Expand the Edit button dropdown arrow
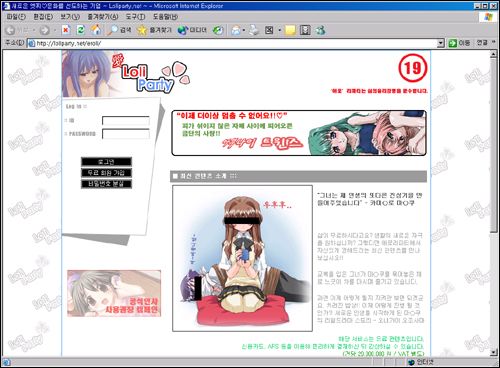Image resolution: width=500 pixels, height=368 pixels. [x=279, y=30]
